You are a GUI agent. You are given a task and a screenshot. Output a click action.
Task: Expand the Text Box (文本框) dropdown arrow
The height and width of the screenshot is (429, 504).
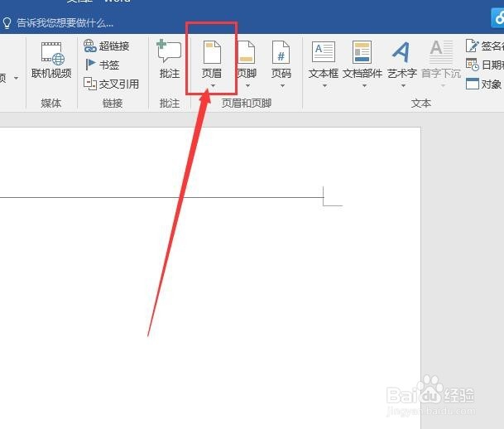324,86
